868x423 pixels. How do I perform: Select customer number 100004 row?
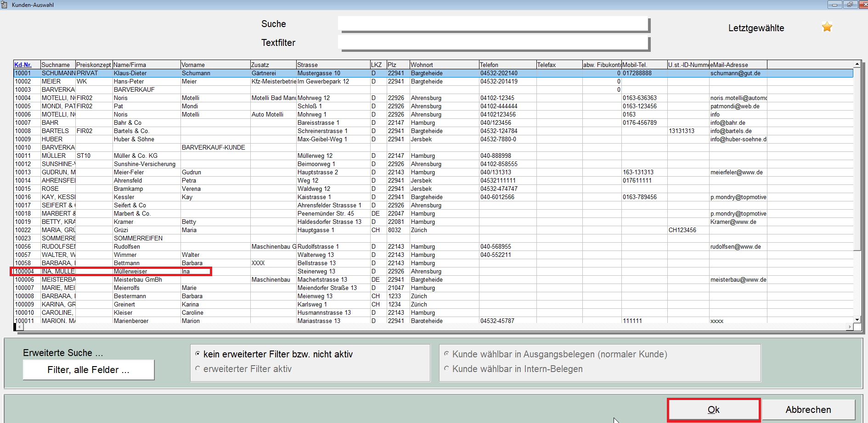click(433, 271)
